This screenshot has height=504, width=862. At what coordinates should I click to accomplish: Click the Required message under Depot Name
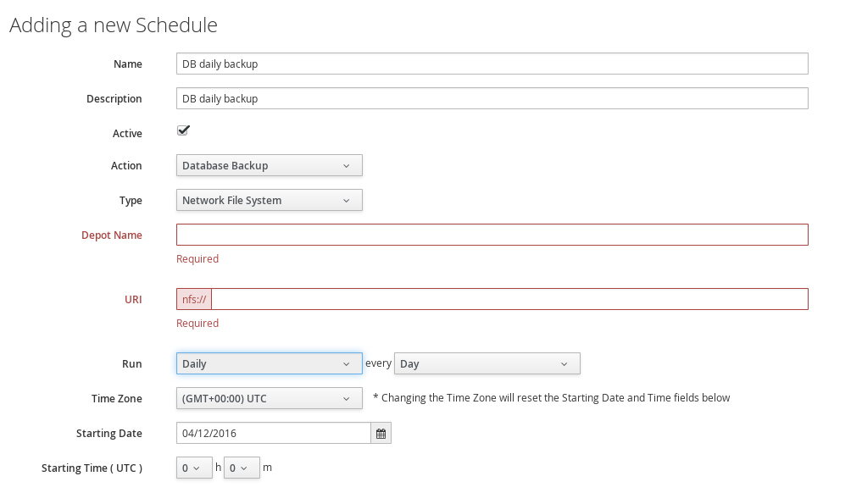(x=197, y=259)
